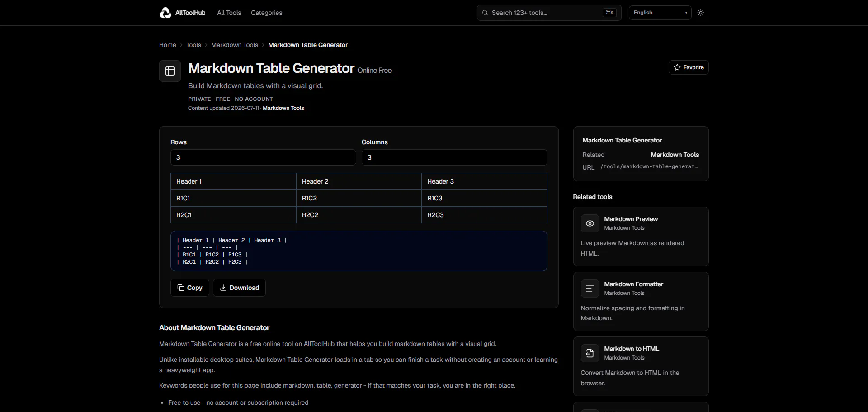Focus the Search 123+ tools field
The height and width of the screenshot is (412, 868).
(549, 13)
